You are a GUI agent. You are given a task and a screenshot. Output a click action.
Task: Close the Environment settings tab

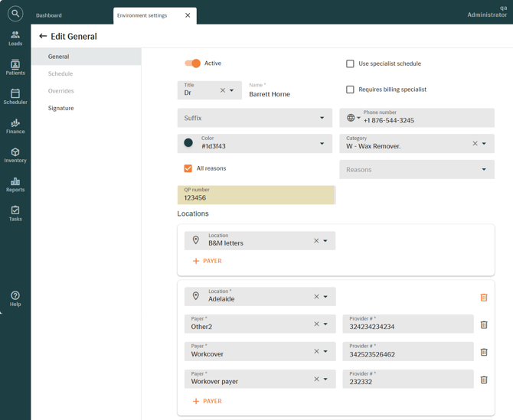[188, 15]
